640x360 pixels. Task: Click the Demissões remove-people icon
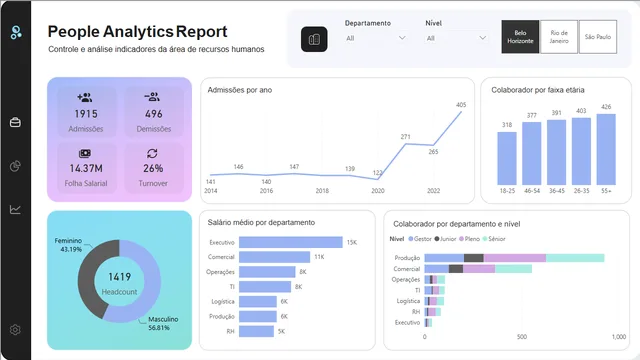(152, 97)
